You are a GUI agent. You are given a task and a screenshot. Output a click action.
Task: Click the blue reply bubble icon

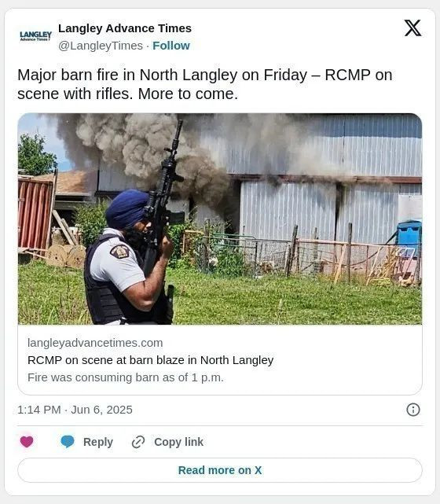pyautogui.click(x=68, y=442)
